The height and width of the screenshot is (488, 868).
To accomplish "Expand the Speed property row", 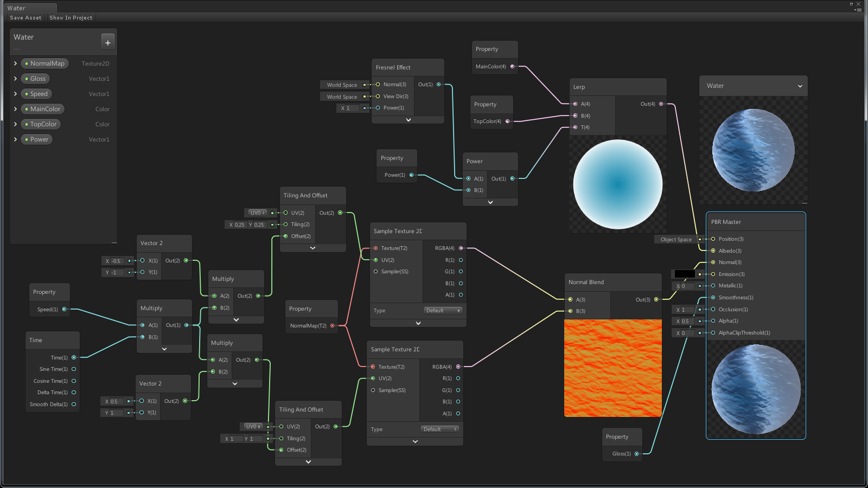I will point(15,94).
